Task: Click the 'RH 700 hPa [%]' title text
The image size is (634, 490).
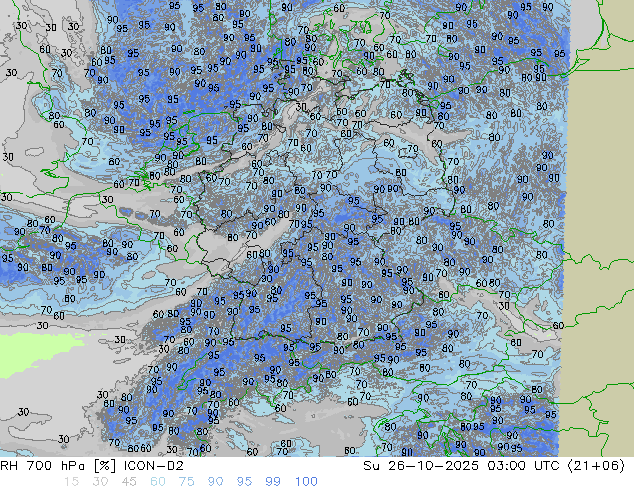Action: 58,466
